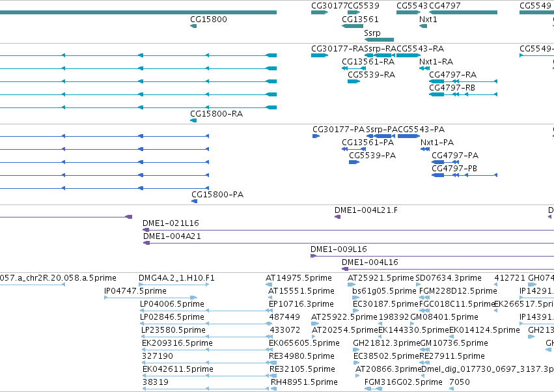Image resolution: width=554 pixels, height=392 pixels.
Task: Click the CG4797-PA protein label
Action: pos(455,156)
